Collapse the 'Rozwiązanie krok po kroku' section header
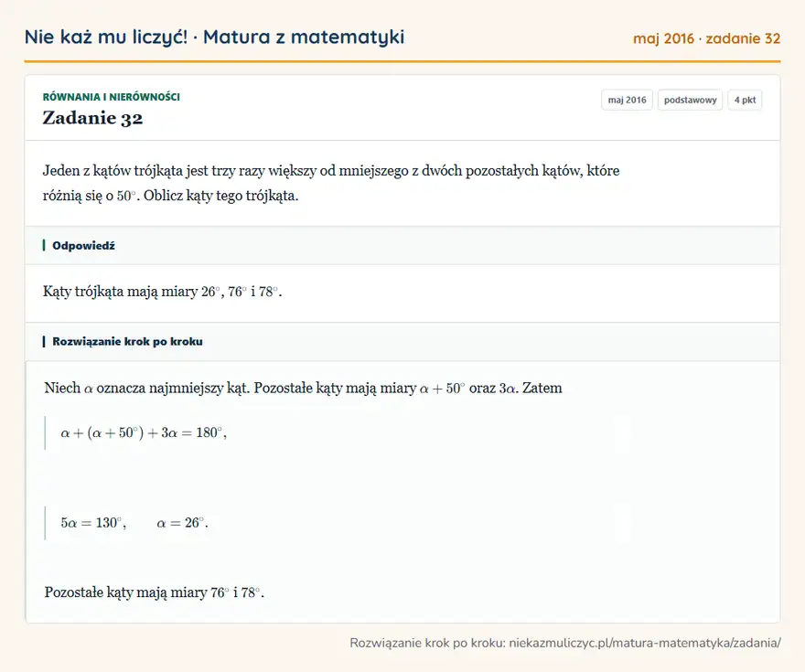This screenshot has width=805, height=672. [402, 342]
